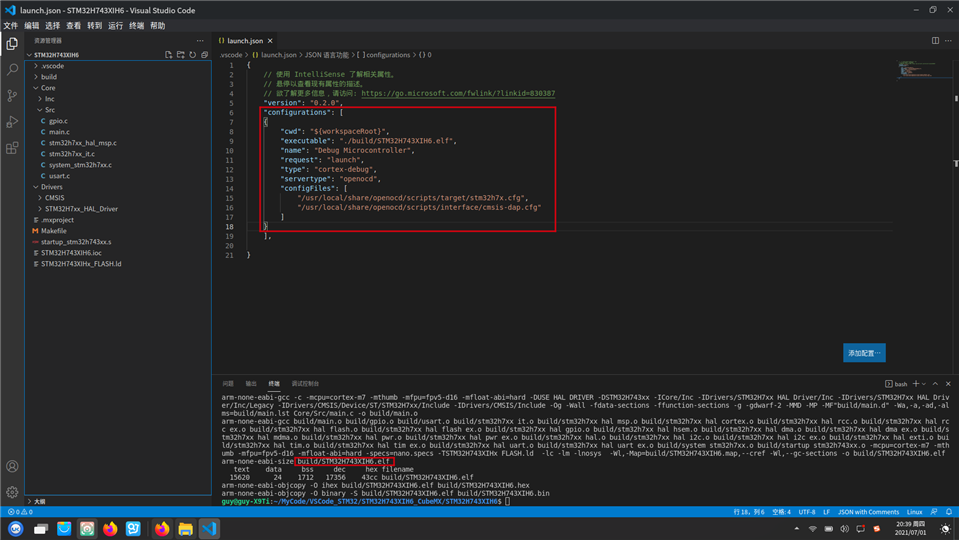Image resolution: width=959 pixels, height=540 pixels.
Task: Open the 选择 menu
Action: [53, 26]
